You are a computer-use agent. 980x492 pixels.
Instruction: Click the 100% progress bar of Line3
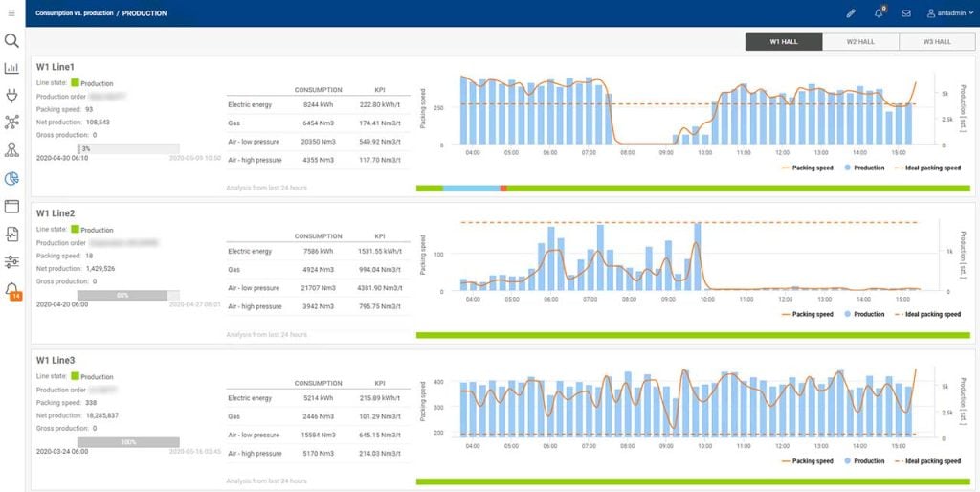(129, 442)
